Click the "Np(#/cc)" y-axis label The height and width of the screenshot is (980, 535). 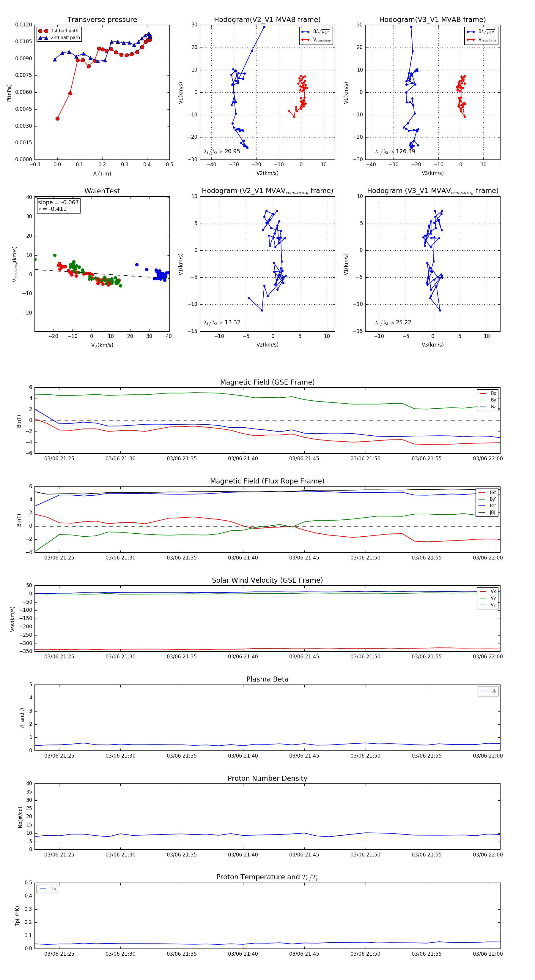click(20, 817)
